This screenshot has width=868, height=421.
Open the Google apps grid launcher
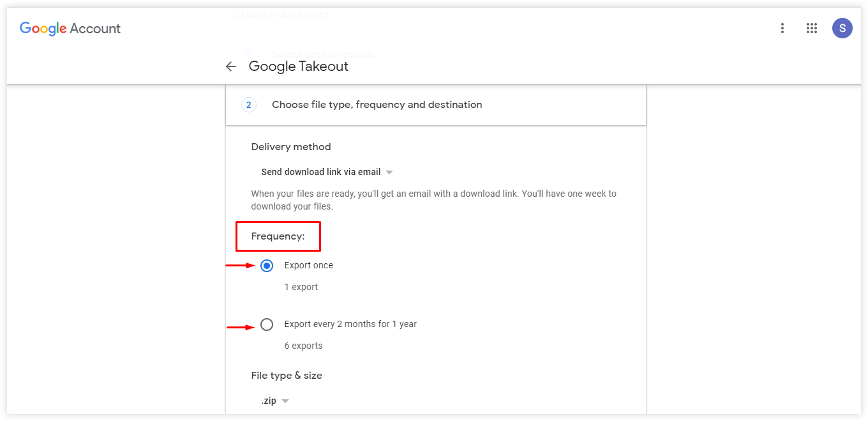[812, 28]
